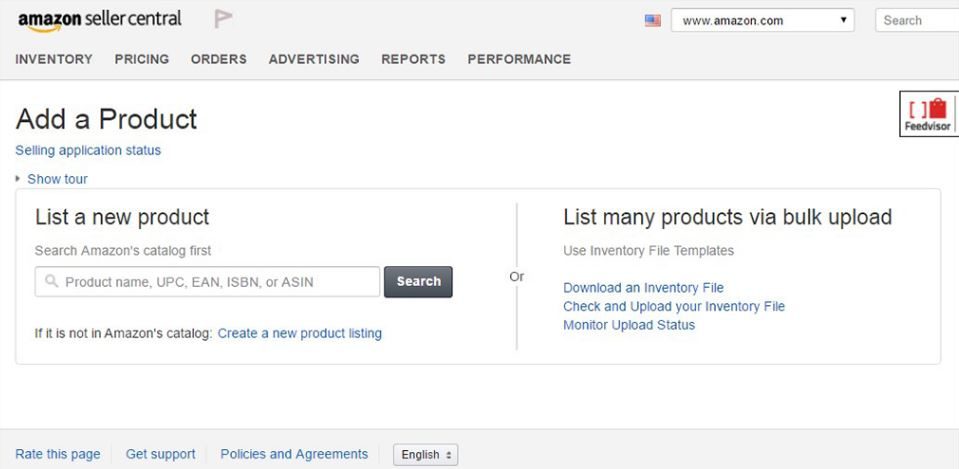The image size is (959, 469).
Task: Open the Orders menu
Action: [219, 59]
